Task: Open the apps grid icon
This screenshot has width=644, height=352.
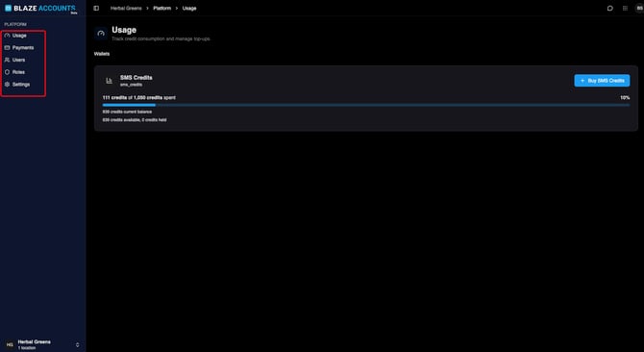Action: pos(625,9)
